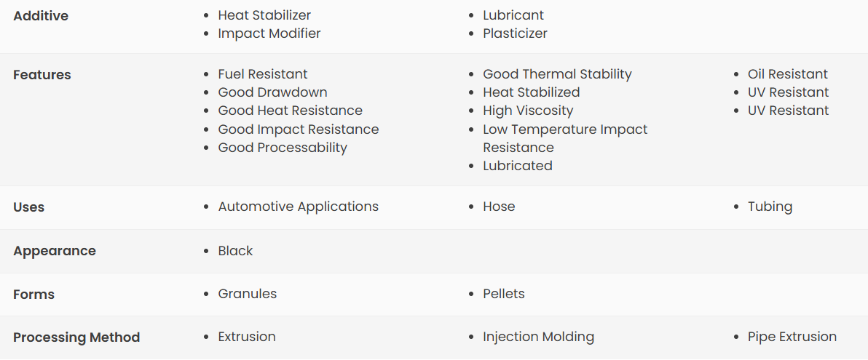
Task: Click the Heat Stabilizer additive entry
Action: pyautogui.click(x=264, y=15)
